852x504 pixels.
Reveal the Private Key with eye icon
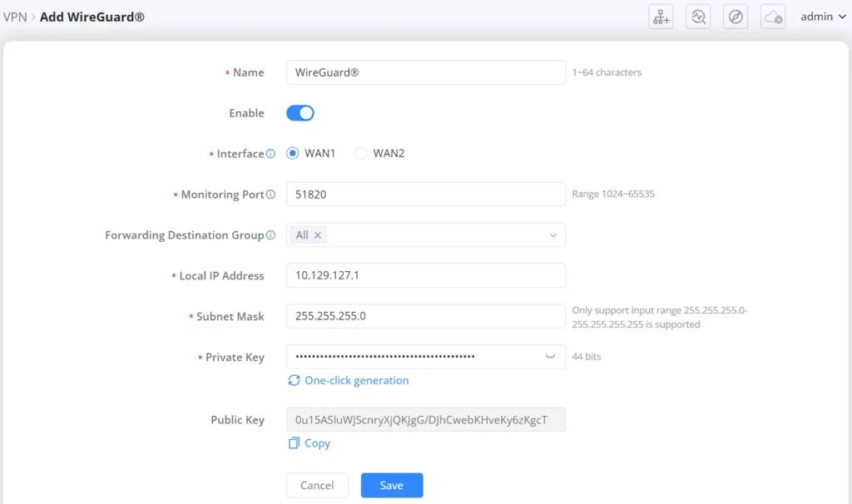click(x=550, y=357)
